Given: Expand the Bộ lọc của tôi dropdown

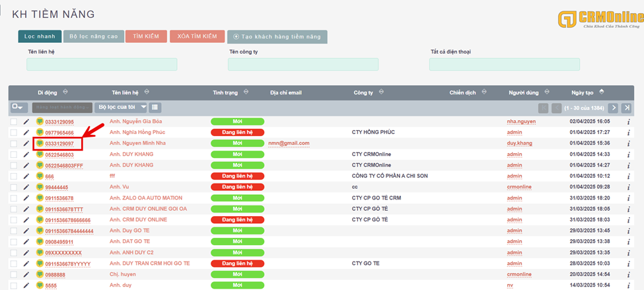Looking at the screenshot, I should pyautogui.click(x=121, y=107).
